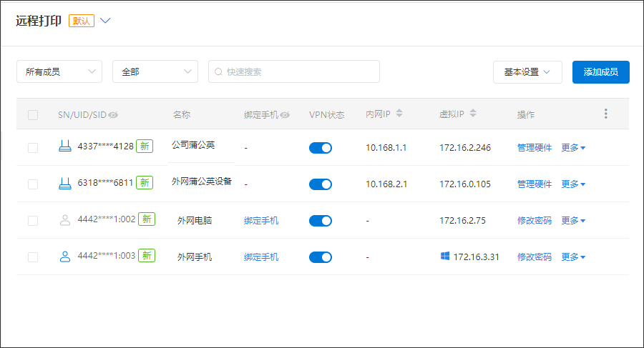
Task: Open the three-dot column options menu
Action: (606, 114)
